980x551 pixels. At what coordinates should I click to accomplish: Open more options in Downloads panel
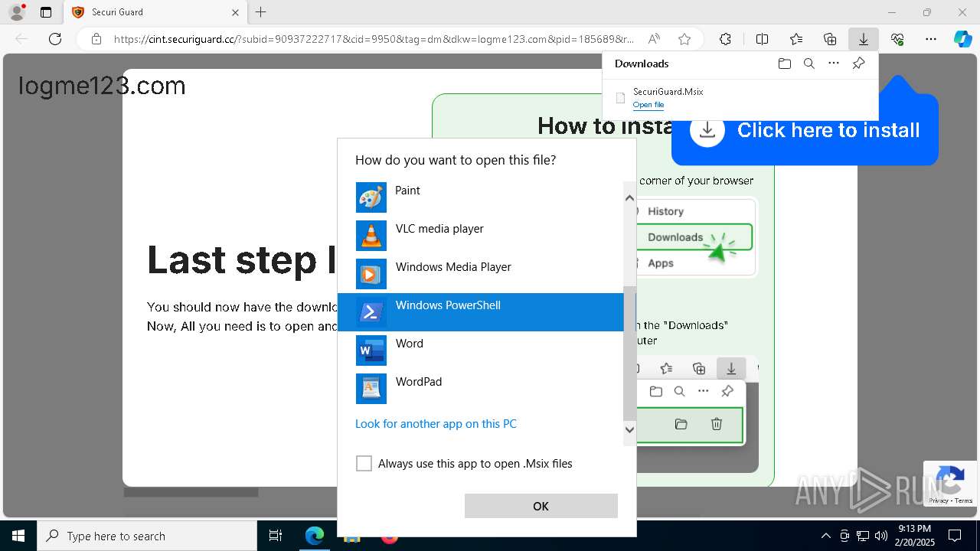coord(834,64)
